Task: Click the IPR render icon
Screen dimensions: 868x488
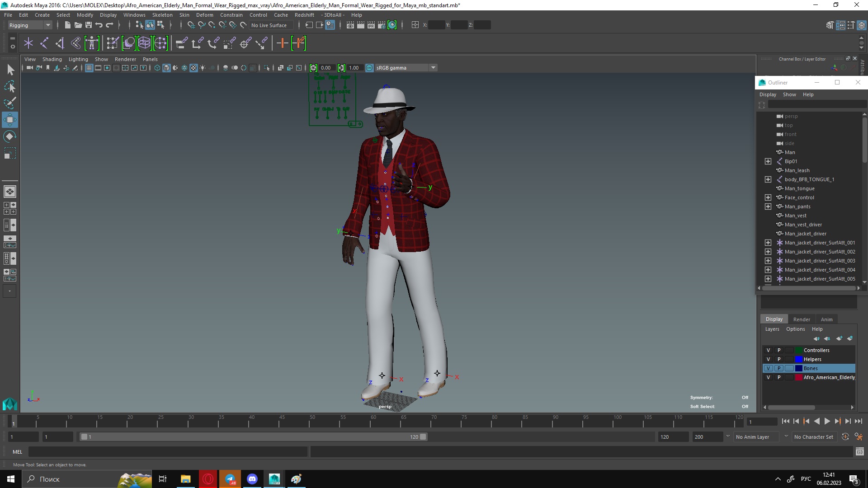Action: tap(371, 25)
